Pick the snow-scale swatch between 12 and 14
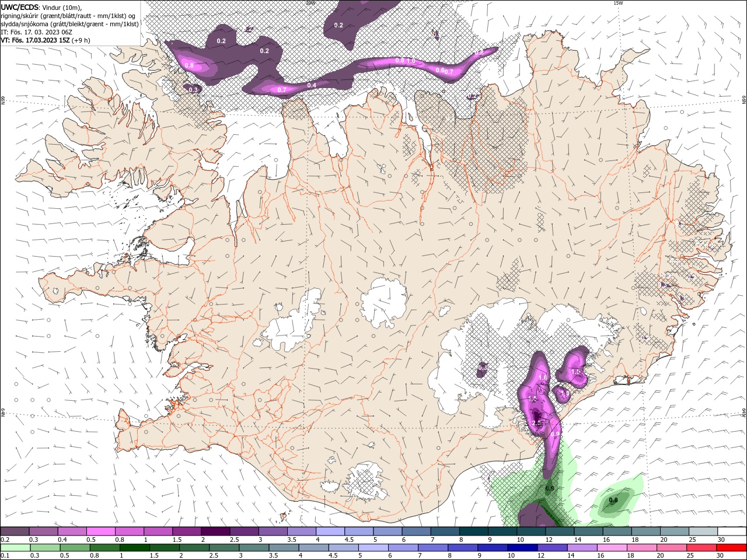Viewport: 747px width, 560px height. click(560, 531)
